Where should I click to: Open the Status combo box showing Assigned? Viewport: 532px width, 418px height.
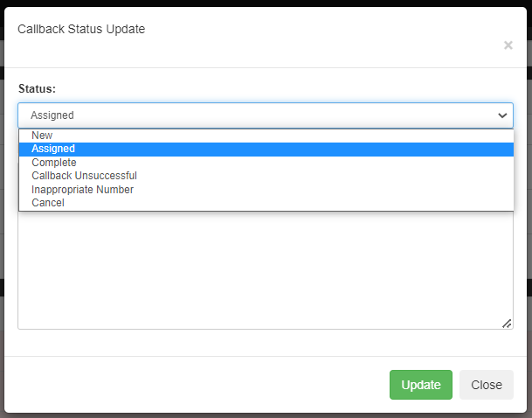tap(266, 115)
